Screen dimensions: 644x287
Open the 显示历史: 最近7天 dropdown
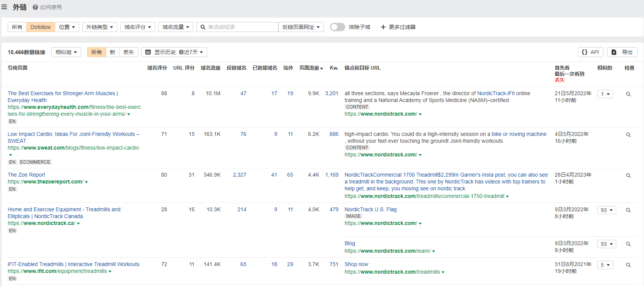174,52
